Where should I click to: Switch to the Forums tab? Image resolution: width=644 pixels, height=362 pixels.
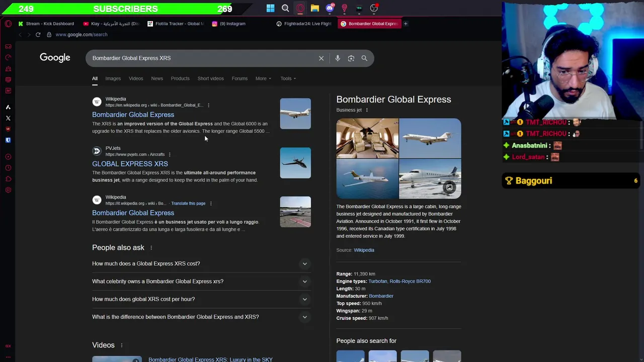(239, 78)
